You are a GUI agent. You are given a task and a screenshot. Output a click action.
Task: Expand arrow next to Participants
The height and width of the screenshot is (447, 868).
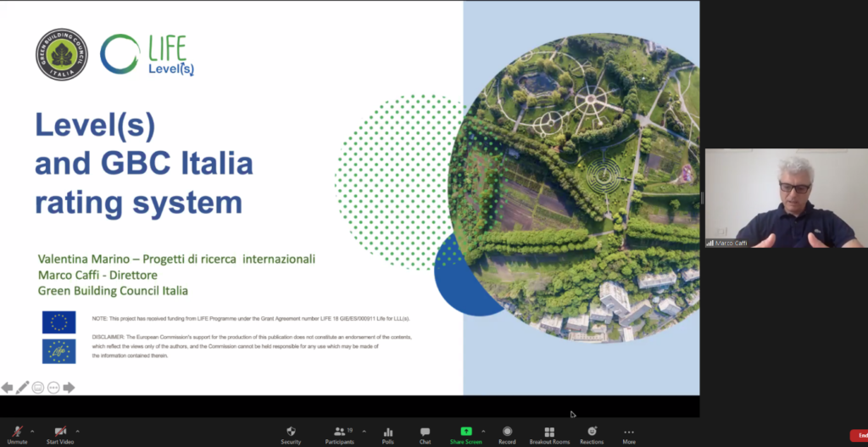[x=364, y=431]
